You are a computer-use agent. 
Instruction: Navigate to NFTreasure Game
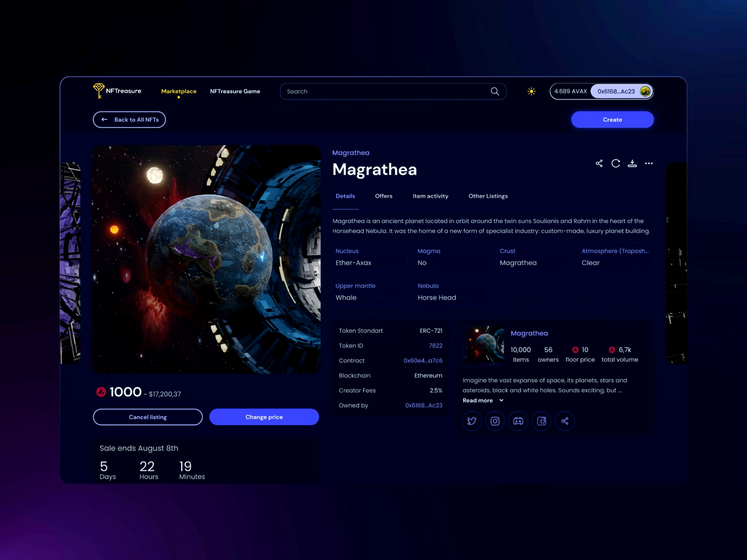coord(234,91)
